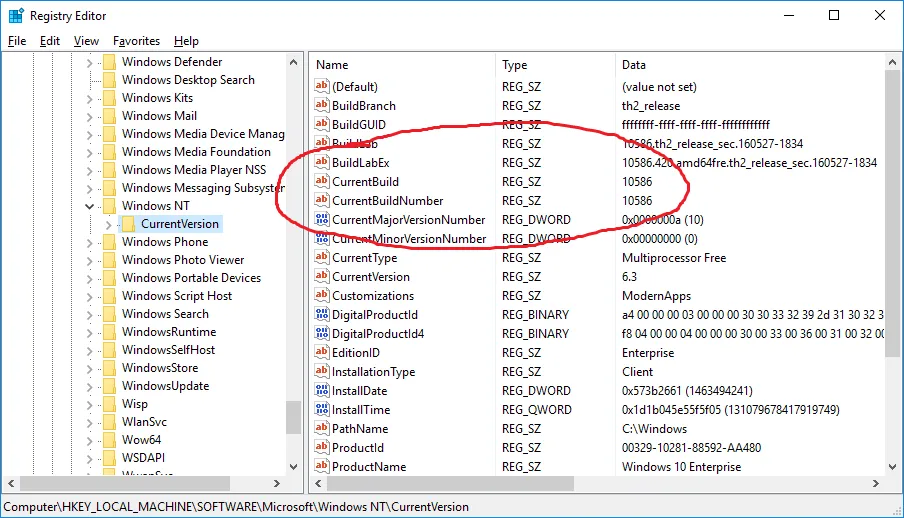Click the registry path in the status bar

coord(236,507)
